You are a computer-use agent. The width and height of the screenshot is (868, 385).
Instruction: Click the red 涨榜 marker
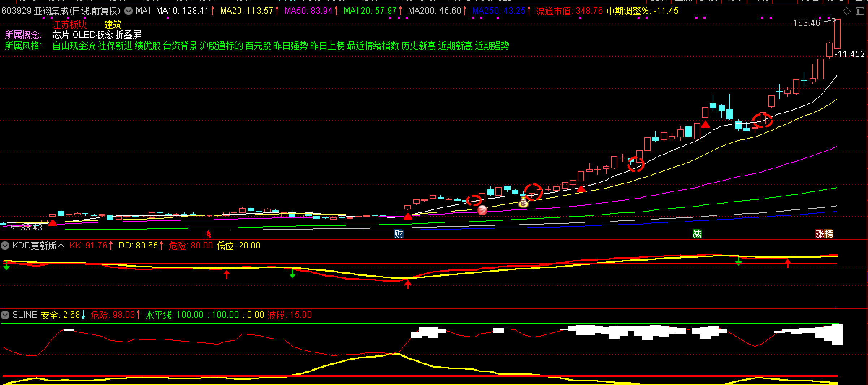click(824, 234)
